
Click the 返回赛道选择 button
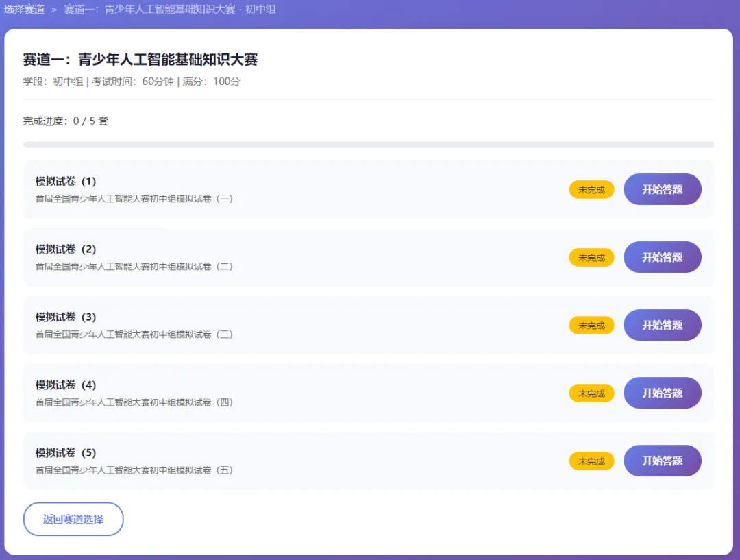[x=73, y=519]
